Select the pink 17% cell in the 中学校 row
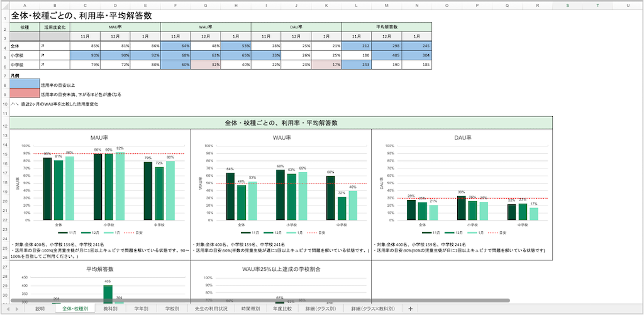 326,65
